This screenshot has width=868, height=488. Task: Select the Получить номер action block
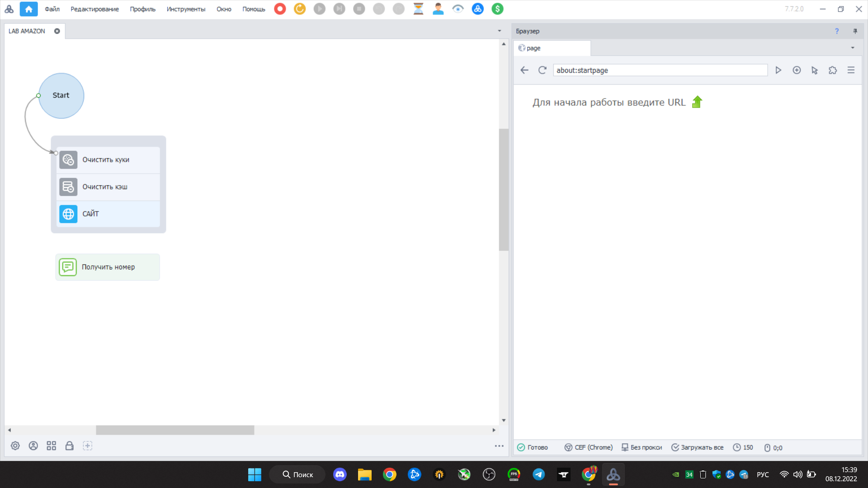tap(108, 267)
